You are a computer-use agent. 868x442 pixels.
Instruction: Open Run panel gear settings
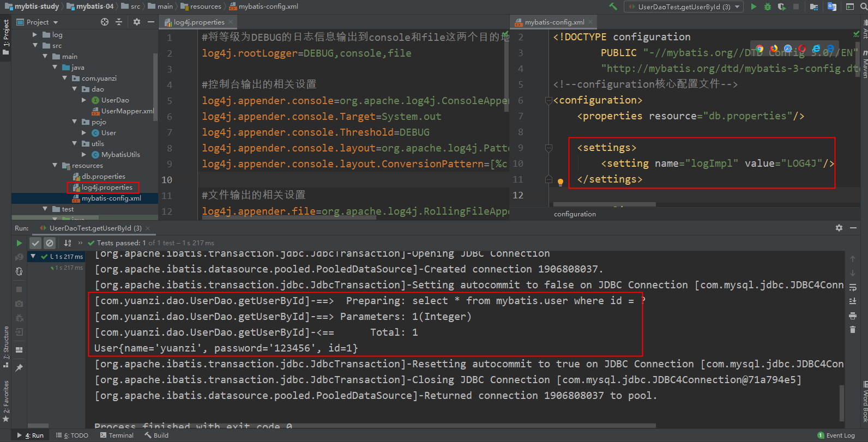pyautogui.click(x=839, y=228)
